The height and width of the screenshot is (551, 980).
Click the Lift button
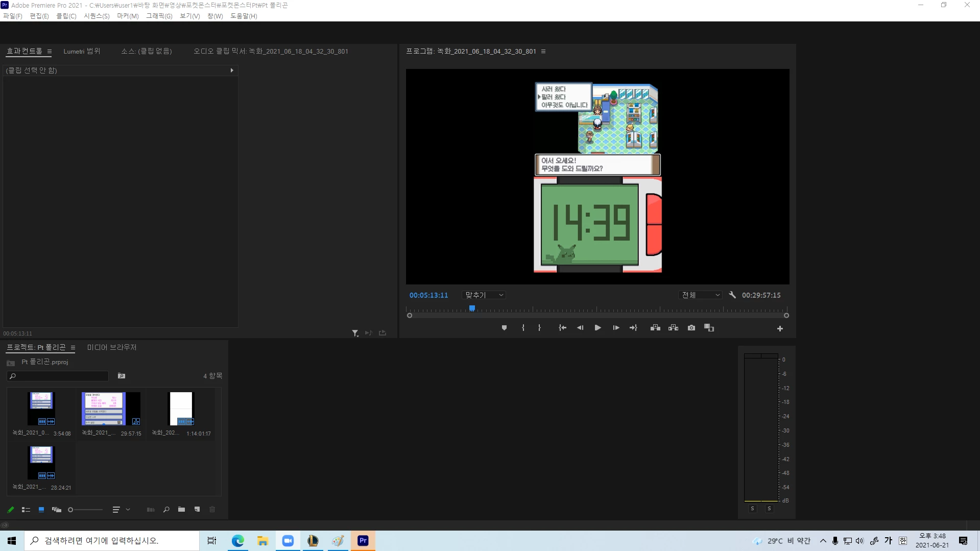click(655, 328)
